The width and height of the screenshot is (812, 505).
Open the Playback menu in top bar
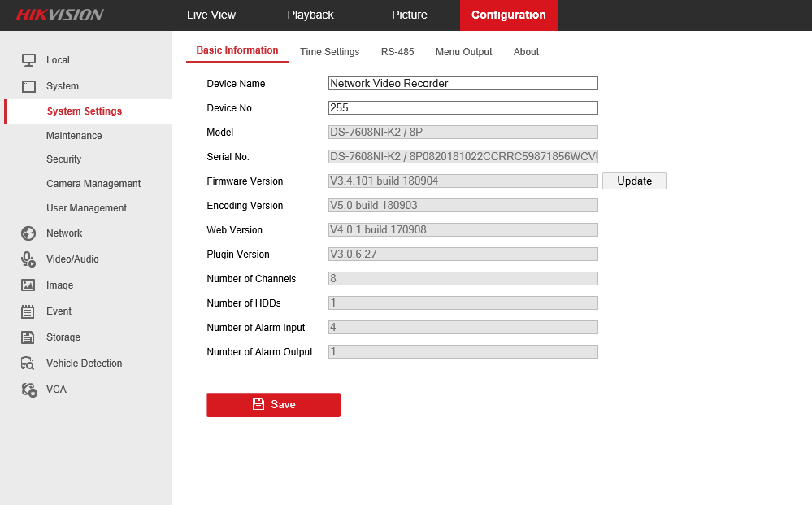click(310, 15)
